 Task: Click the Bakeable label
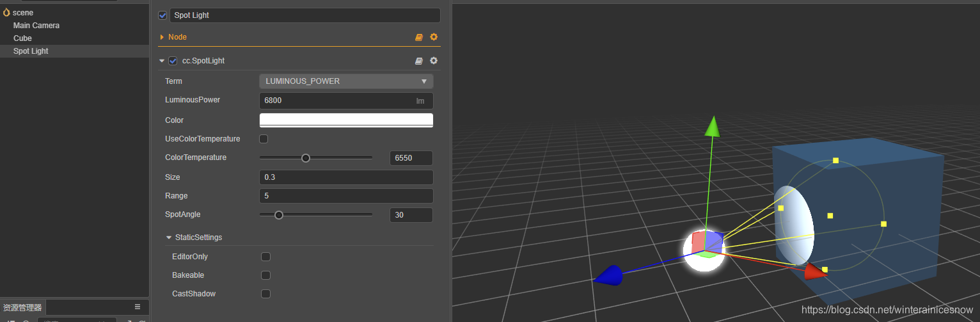[x=188, y=275]
